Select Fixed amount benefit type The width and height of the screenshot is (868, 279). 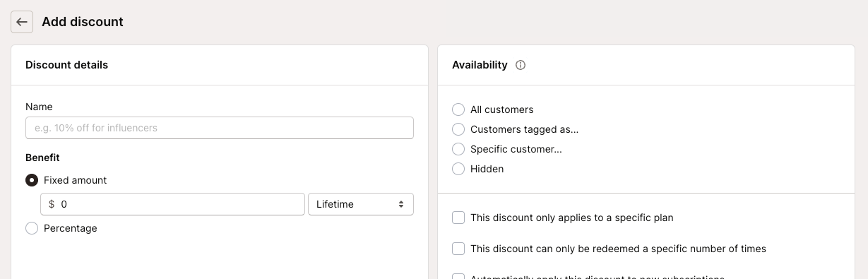click(x=32, y=180)
